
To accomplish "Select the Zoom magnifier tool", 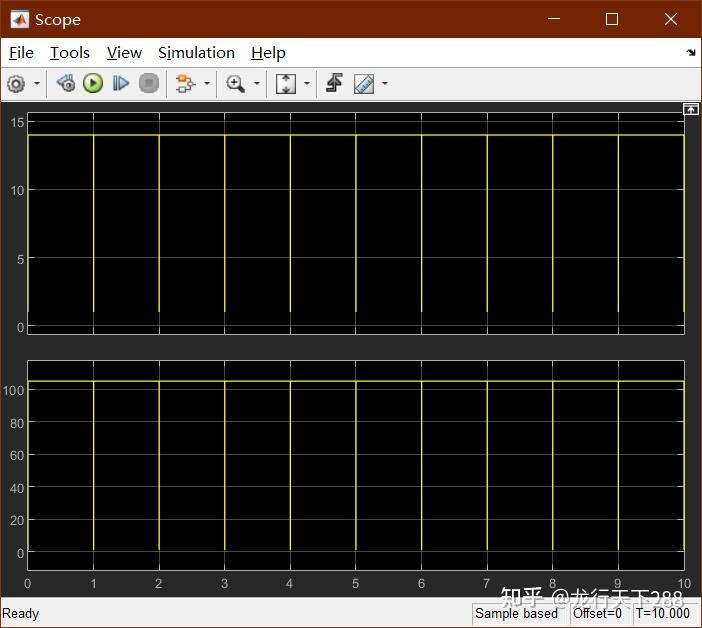I will pos(235,84).
